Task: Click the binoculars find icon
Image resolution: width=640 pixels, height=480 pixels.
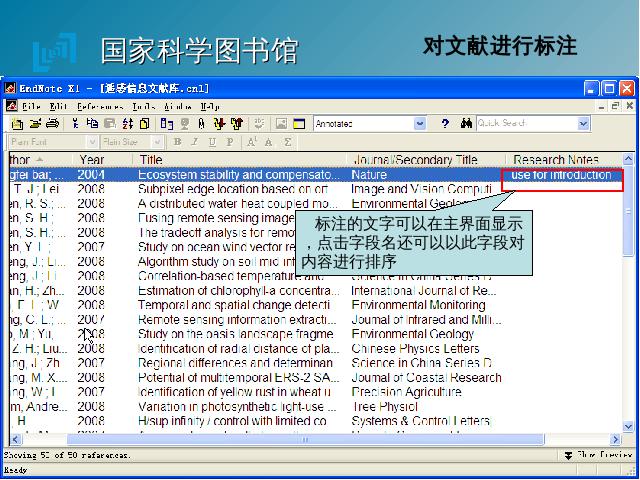Action: (466, 124)
